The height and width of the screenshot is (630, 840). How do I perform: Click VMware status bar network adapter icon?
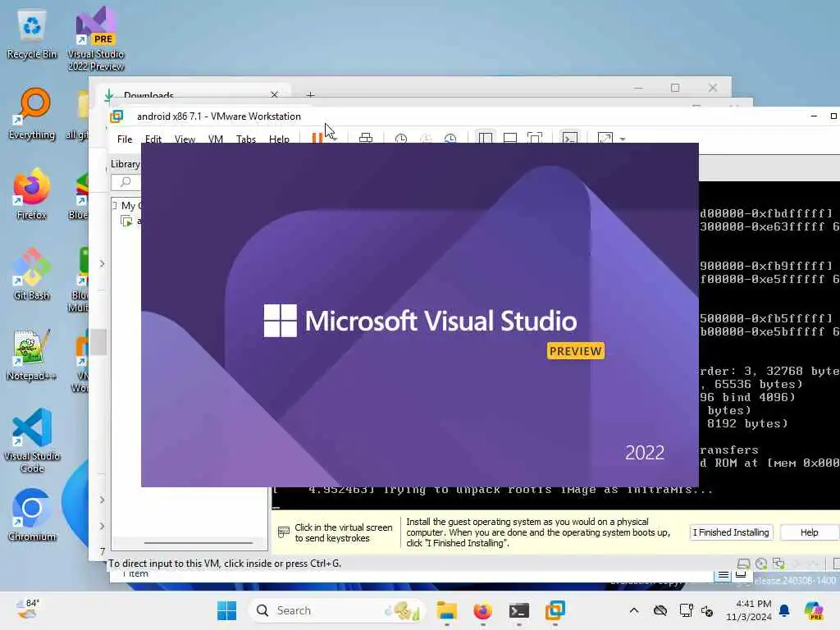point(779,564)
